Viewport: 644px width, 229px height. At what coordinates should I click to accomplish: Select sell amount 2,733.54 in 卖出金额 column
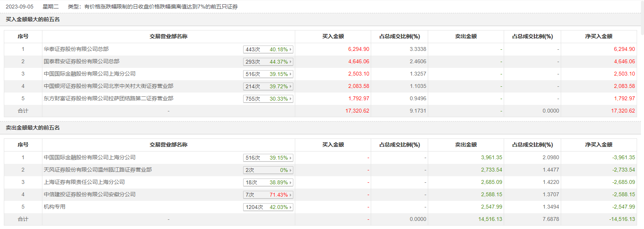pos(491,170)
